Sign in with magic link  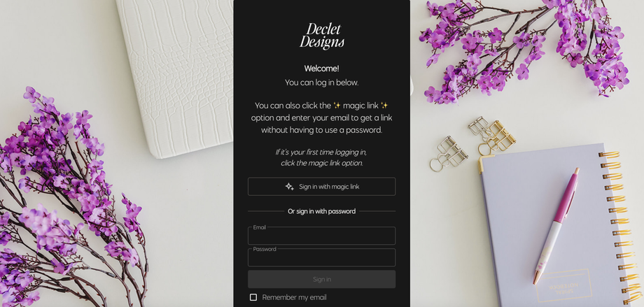coord(321,186)
